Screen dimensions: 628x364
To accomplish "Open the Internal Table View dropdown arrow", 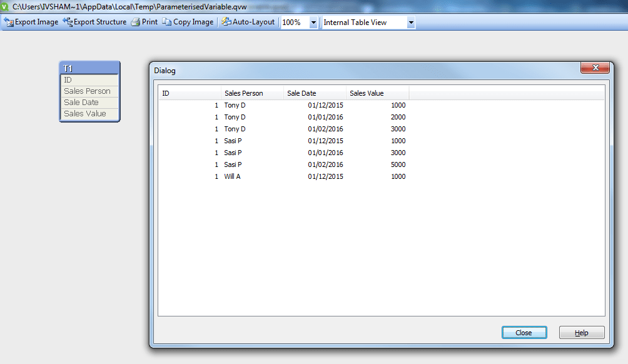I will 411,23.
